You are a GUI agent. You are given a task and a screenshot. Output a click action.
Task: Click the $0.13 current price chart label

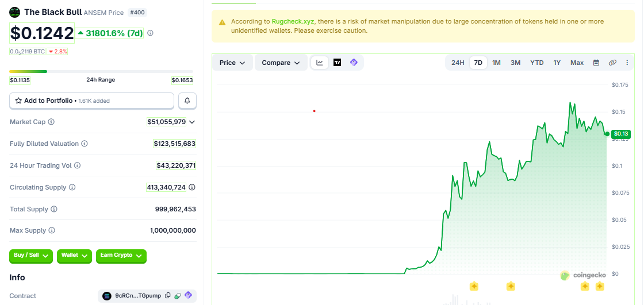(x=621, y=134)
